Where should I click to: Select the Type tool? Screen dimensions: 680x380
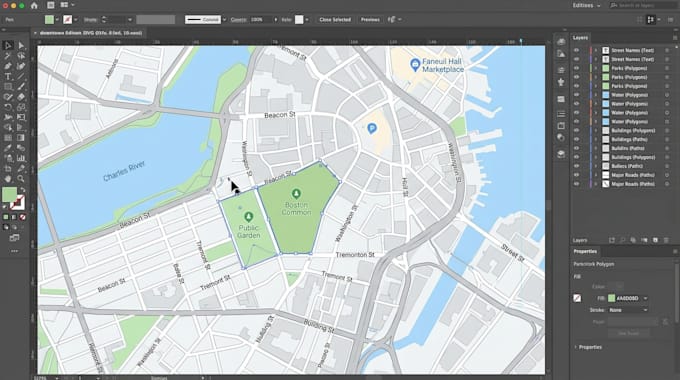[8, 76]
